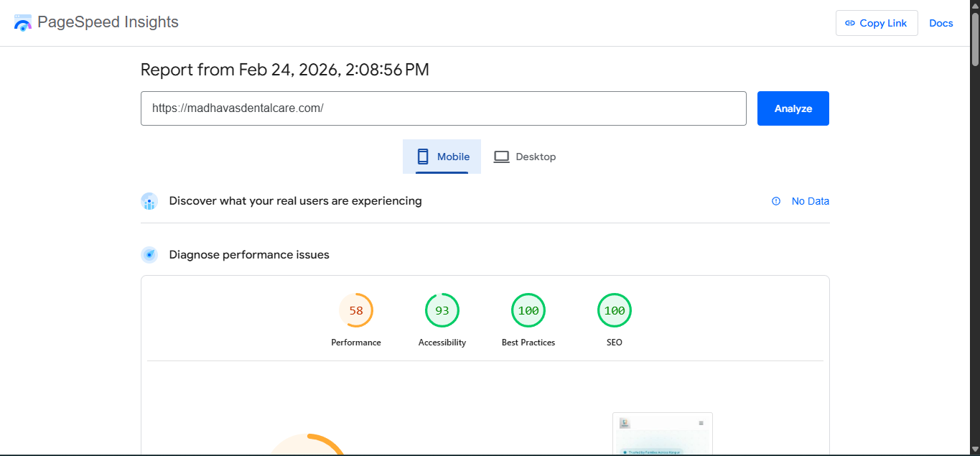
Task: Click the No Data link
Action: (811, 201)
